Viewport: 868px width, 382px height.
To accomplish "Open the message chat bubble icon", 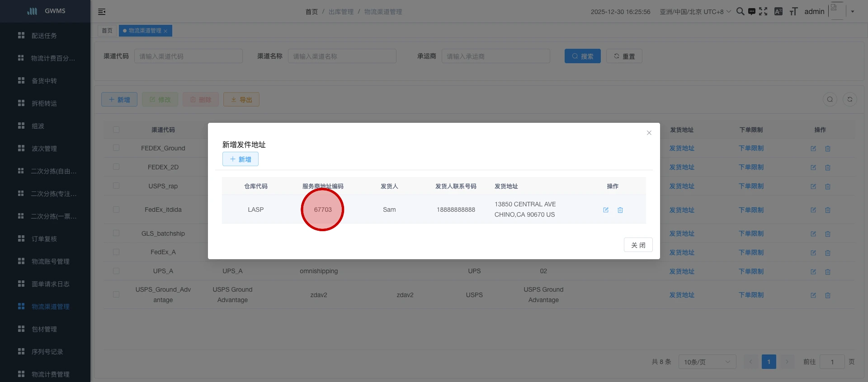I will point(751,11).
